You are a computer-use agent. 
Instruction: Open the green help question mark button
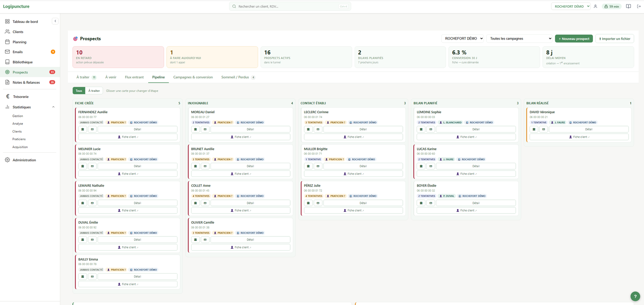[x=635, y=297]
